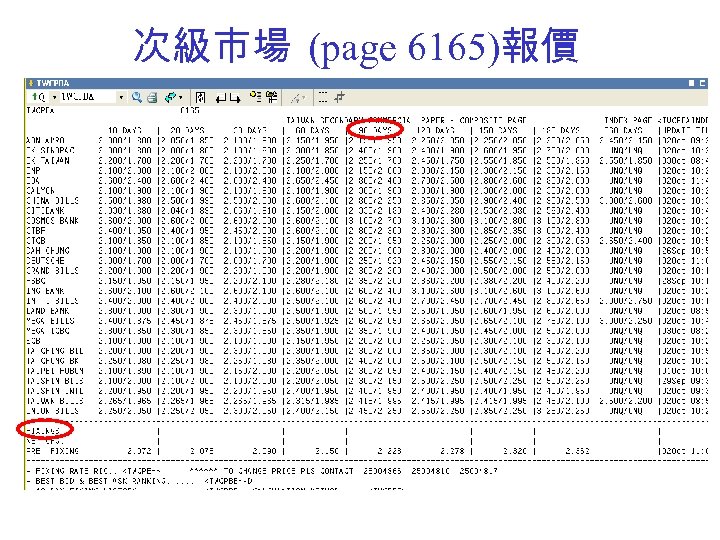
Task: Open the dropdown beside the refresh arrows
Action: [181, 98]
